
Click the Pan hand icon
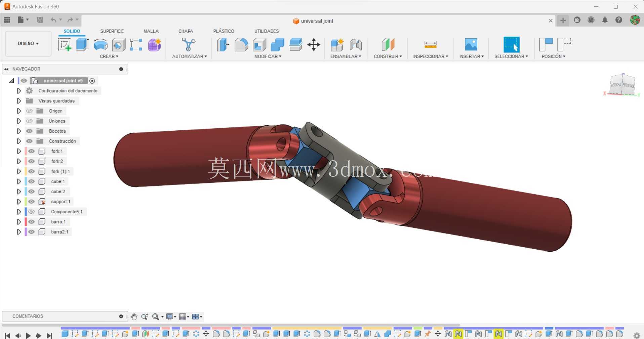click(134, 316)
